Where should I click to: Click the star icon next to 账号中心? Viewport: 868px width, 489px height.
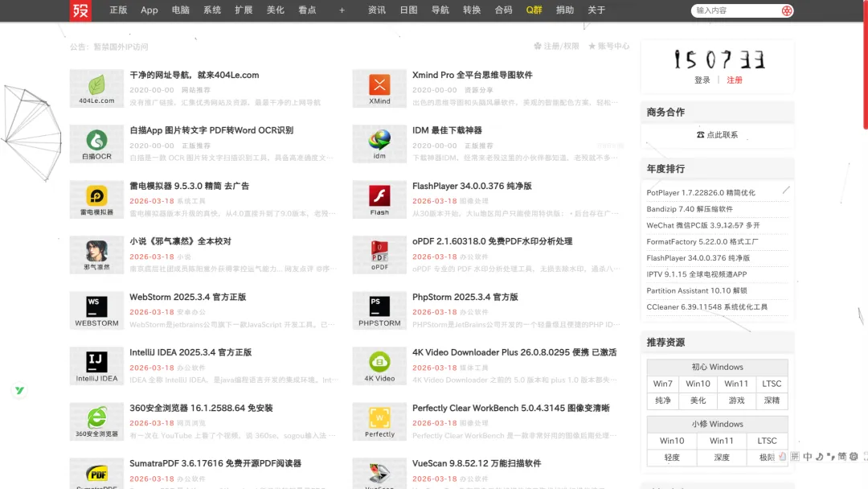click(x=592, y=46)
